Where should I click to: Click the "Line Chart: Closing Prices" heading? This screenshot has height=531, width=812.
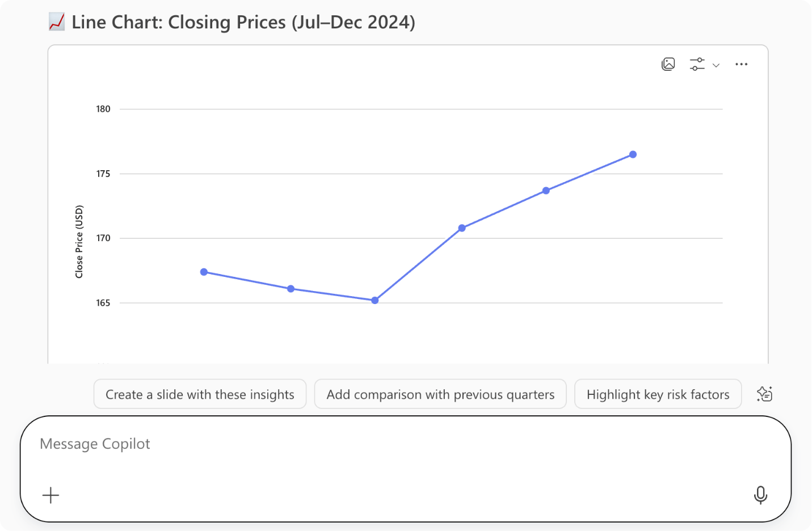[x=243, y=22]
